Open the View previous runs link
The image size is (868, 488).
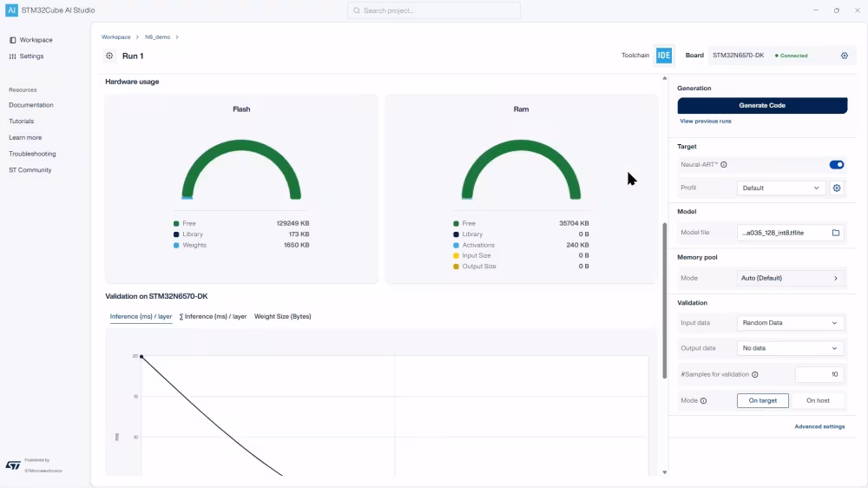click(705, 122)
